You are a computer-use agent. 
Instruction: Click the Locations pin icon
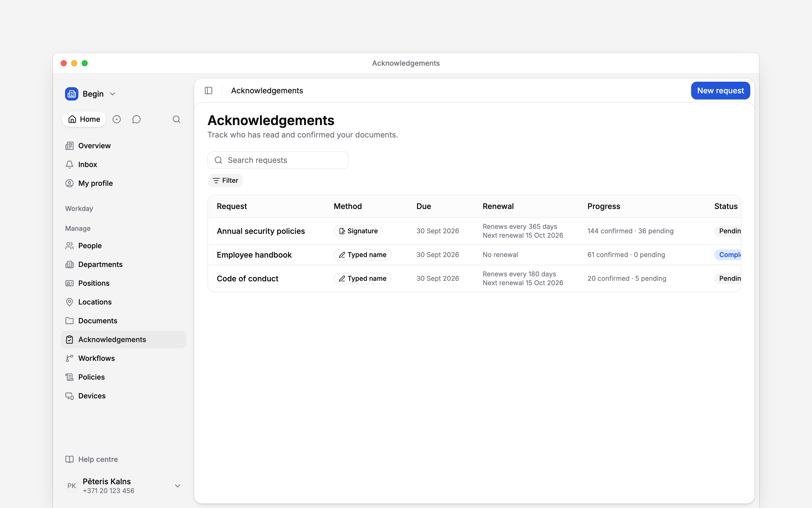click(x=70, y=302)
